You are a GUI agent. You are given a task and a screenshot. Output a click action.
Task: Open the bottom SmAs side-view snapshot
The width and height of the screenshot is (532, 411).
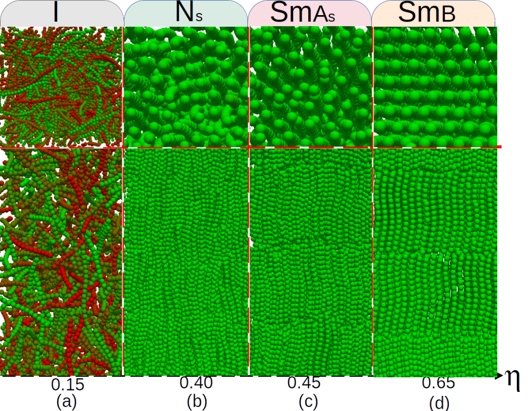(311, 262)
